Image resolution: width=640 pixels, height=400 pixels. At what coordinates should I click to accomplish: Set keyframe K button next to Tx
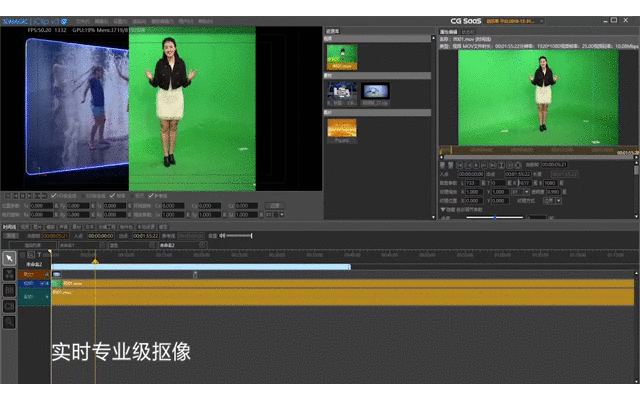click(56, 206)
